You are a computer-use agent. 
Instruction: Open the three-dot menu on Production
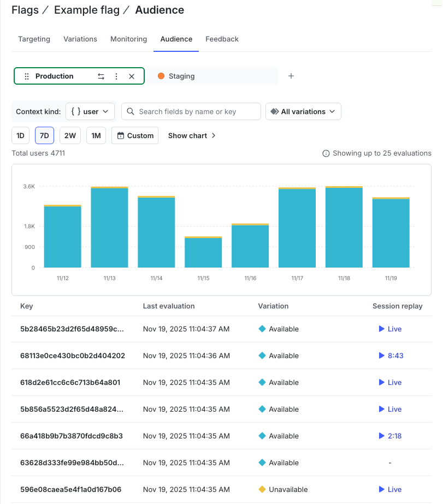coord(116,76)
